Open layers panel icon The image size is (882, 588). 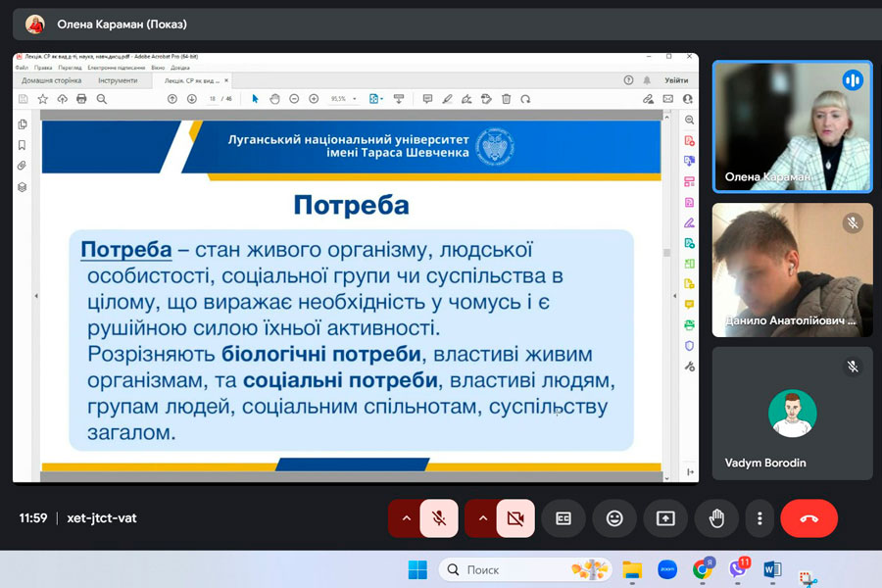[23, 187]
